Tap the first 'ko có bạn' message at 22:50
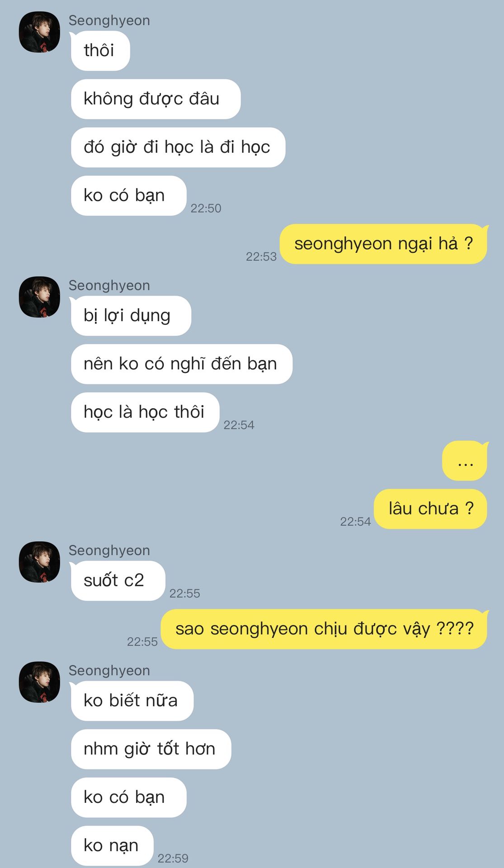 click(128, 196)
